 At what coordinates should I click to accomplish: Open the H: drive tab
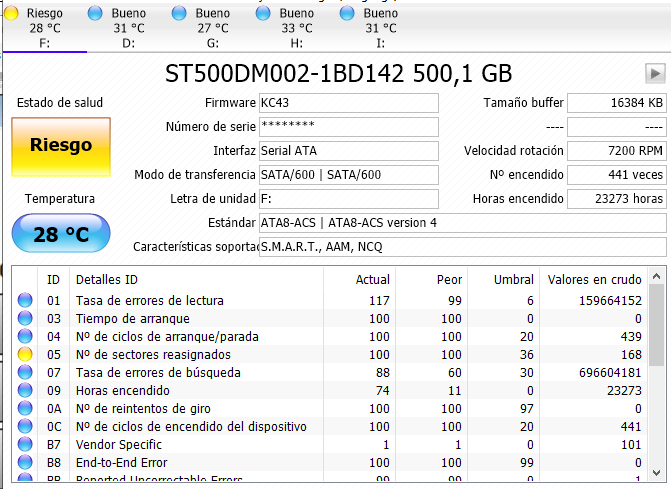296,28
